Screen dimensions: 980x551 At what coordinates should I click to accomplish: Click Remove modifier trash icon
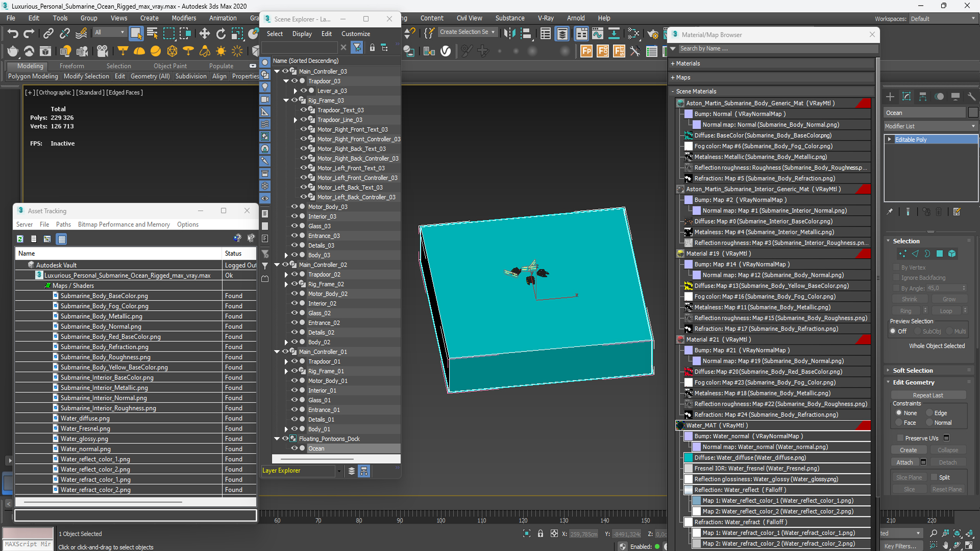939,212
